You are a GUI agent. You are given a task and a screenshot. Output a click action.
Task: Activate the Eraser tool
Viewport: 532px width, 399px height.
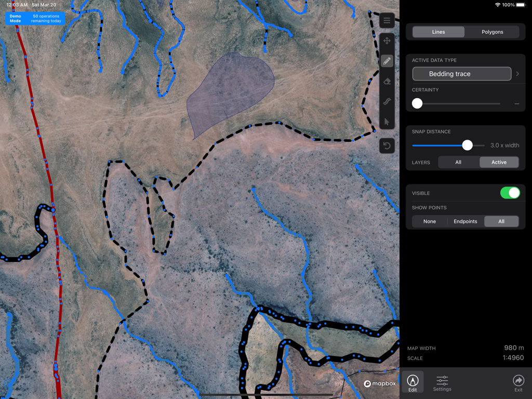click(x=387, y=81)
